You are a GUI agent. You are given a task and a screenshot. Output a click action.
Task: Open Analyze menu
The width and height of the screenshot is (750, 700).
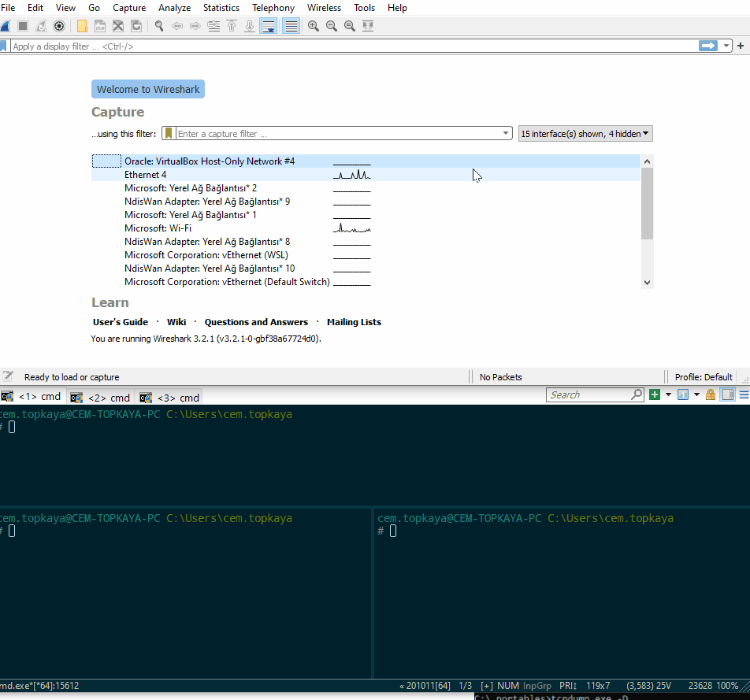coord(175,8)
